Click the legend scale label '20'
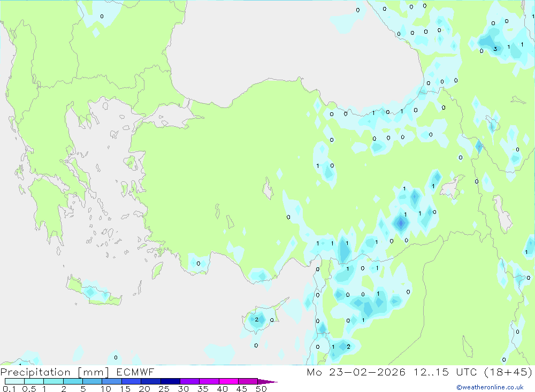The width and height of the screenshot is (535, 392). pos(144,389)
